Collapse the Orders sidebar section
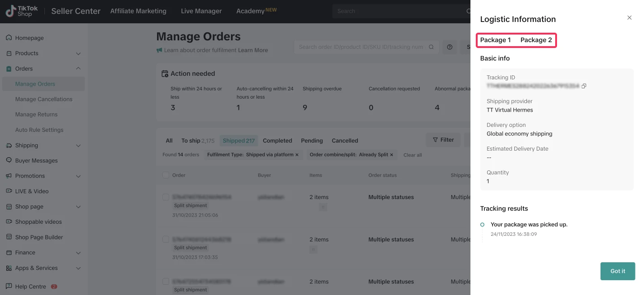644x295 pixels. (78, 69)
